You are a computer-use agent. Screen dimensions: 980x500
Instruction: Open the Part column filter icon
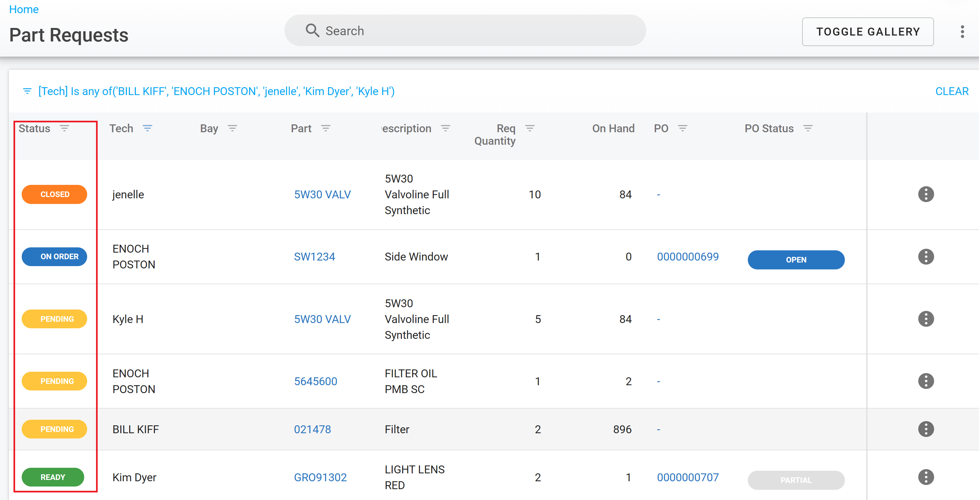click(x=326, y=128)
